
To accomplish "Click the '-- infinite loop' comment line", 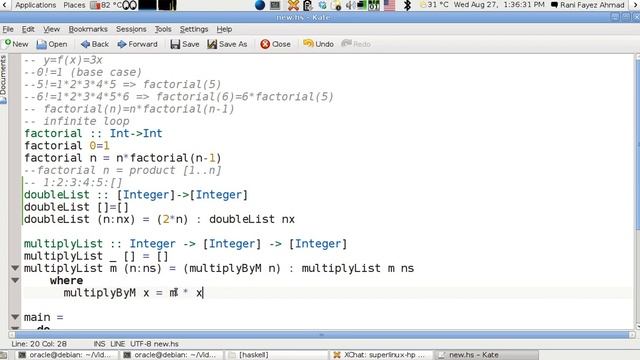I will [x=76, y=121].
